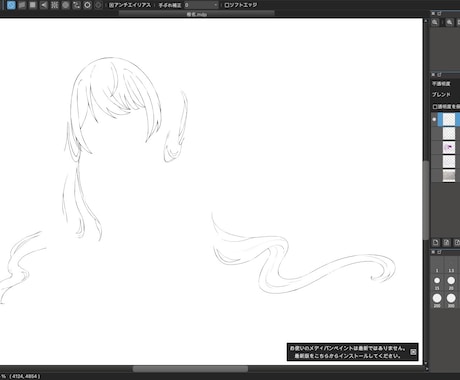Enable the vanishing point snap icon
Image resolution: width=460 pixels, height=380 pixels.
[44, 5]
